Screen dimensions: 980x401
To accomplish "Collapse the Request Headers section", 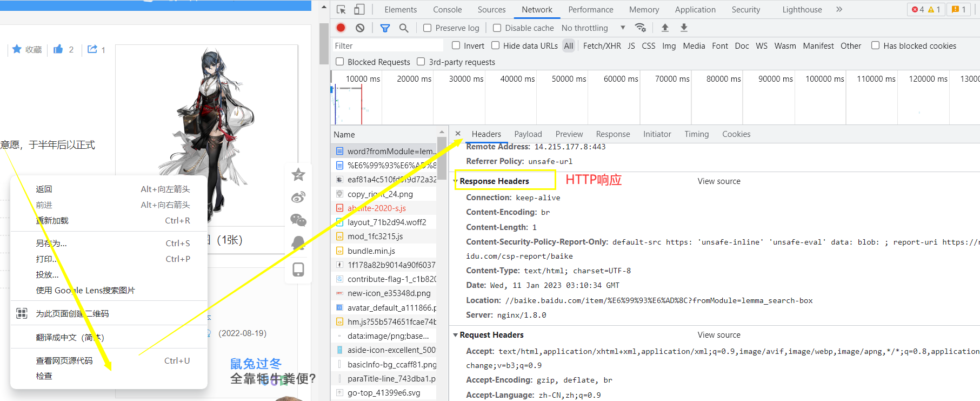I will [455, 335].
